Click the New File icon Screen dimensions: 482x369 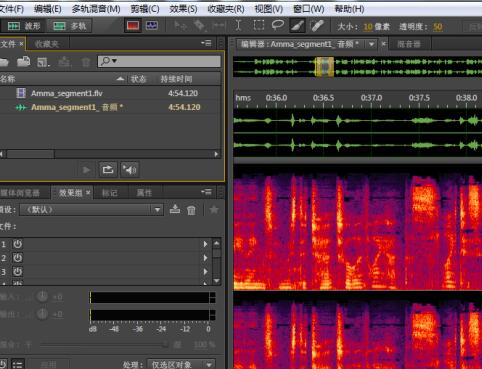[x=43, y=62]
